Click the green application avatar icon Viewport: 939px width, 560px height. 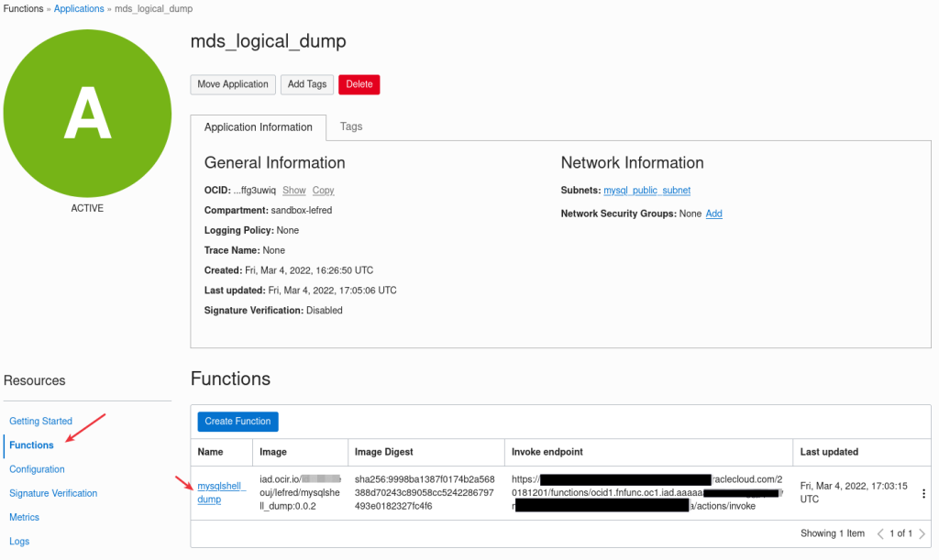pyautogui.click(x=87, y=114)
